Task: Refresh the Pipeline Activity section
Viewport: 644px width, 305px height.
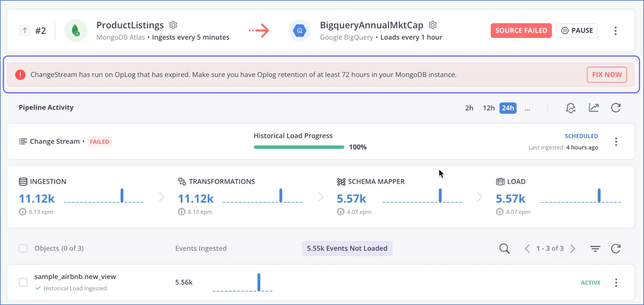Action: (616, 108)
